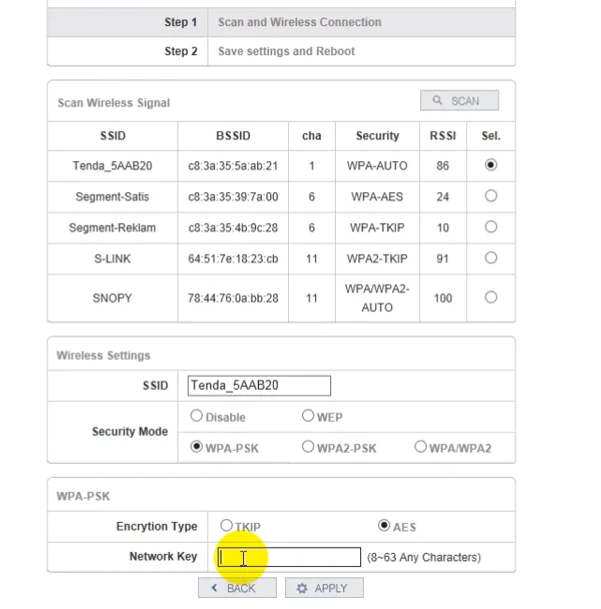Click the SSID input field
601x609 pixels.
tap(259, 386)
